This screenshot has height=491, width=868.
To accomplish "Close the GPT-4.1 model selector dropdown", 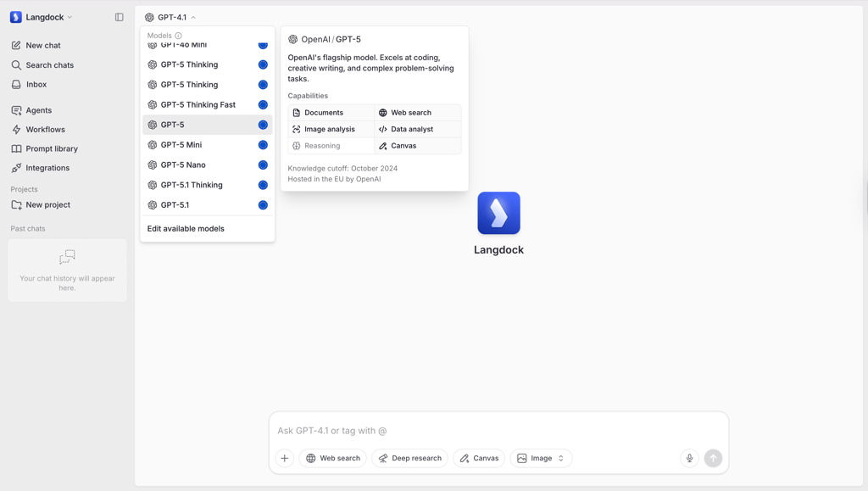I will pyautogui.click(x=170, y=17).
